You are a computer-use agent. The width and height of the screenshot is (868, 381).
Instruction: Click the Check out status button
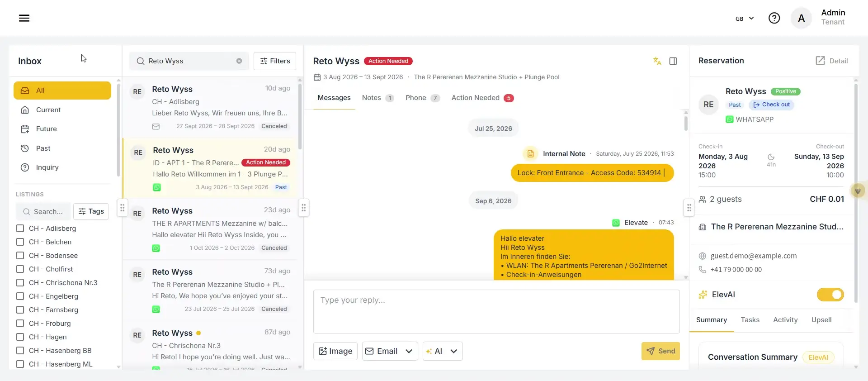771,105
